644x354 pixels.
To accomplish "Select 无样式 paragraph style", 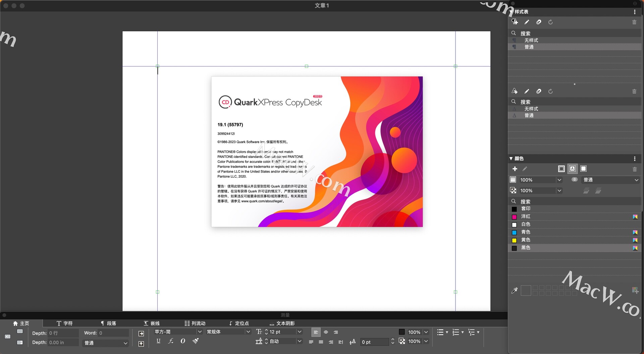I will point(575,40).
